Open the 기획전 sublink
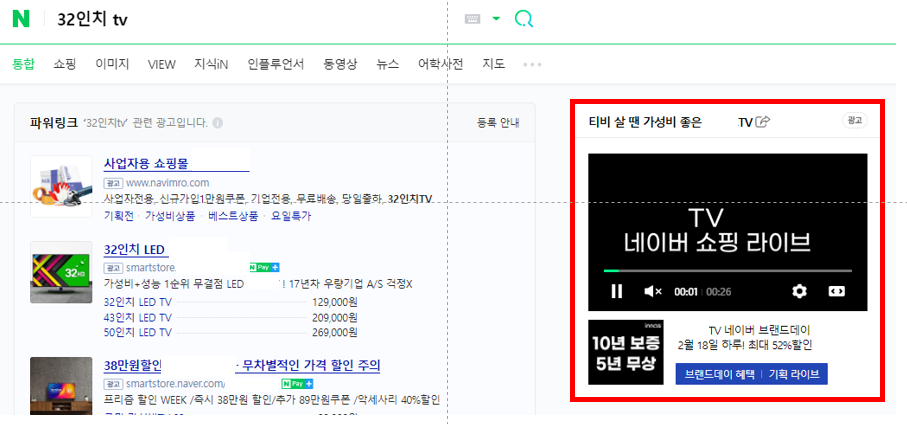This screenshot has width=907, height=424. (119, 216)
